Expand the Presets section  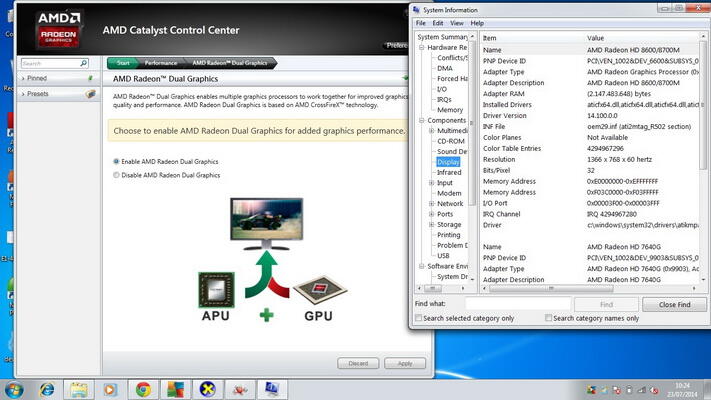23,93
